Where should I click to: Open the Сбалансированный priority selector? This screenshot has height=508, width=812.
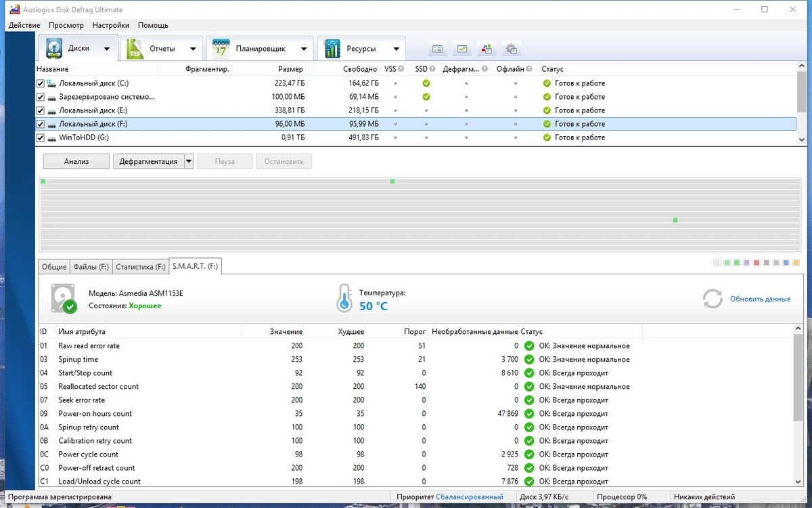coord(469,497)
